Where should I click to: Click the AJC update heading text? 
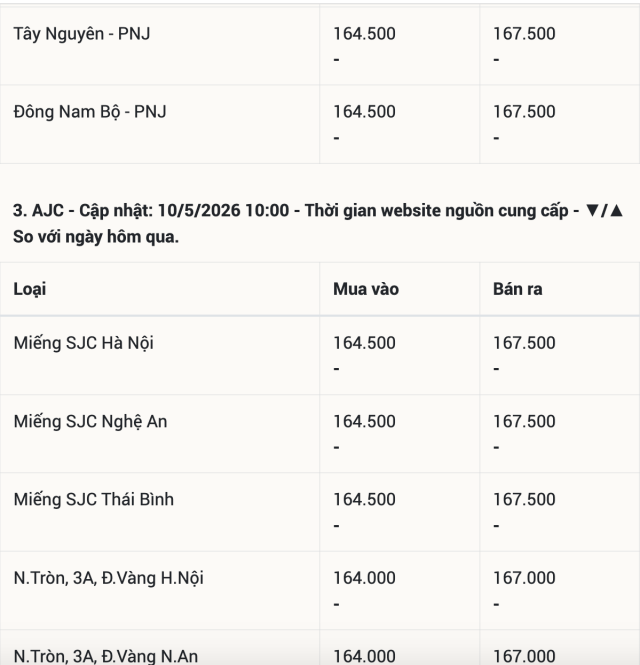[x=318, y=224]
